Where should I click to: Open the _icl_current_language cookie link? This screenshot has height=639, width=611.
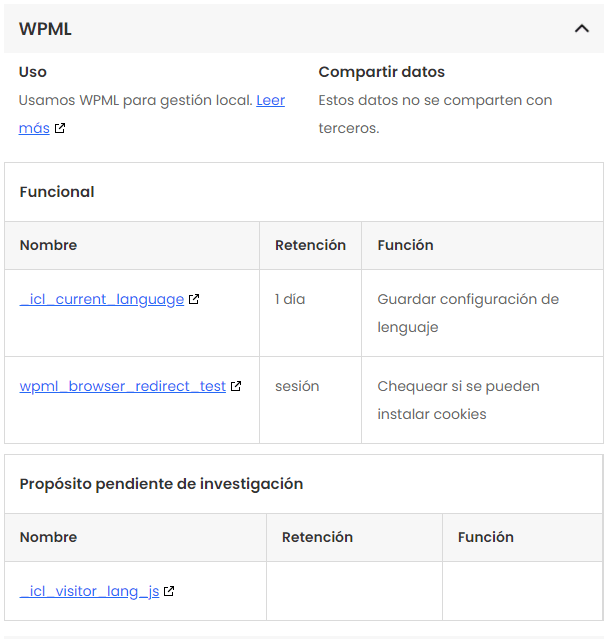click(102, 299)
